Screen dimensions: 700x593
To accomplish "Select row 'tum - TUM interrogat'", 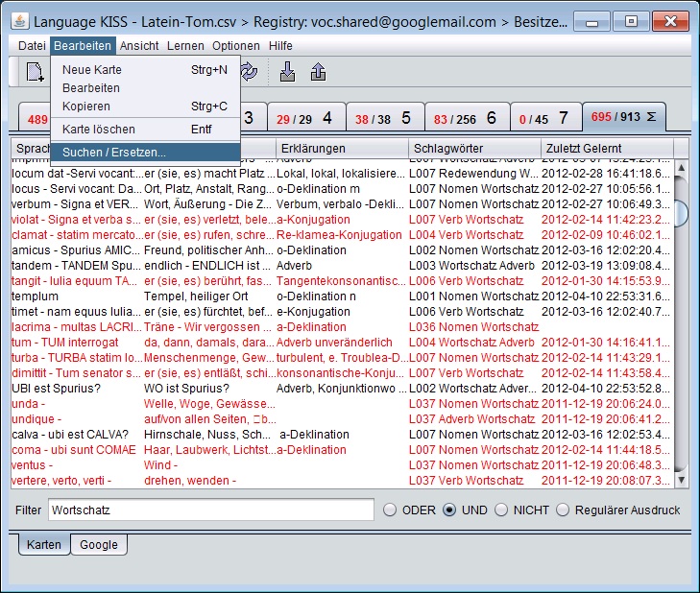I will [x=342, y=343].
